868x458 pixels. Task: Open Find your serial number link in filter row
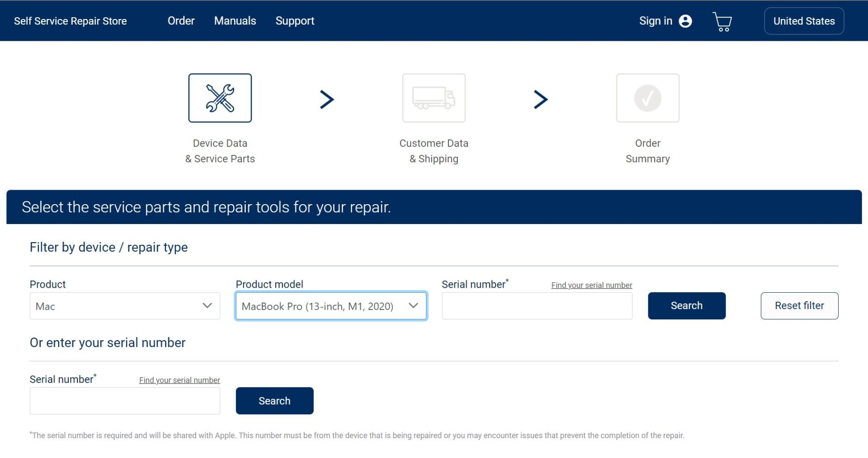pos(591,285)
